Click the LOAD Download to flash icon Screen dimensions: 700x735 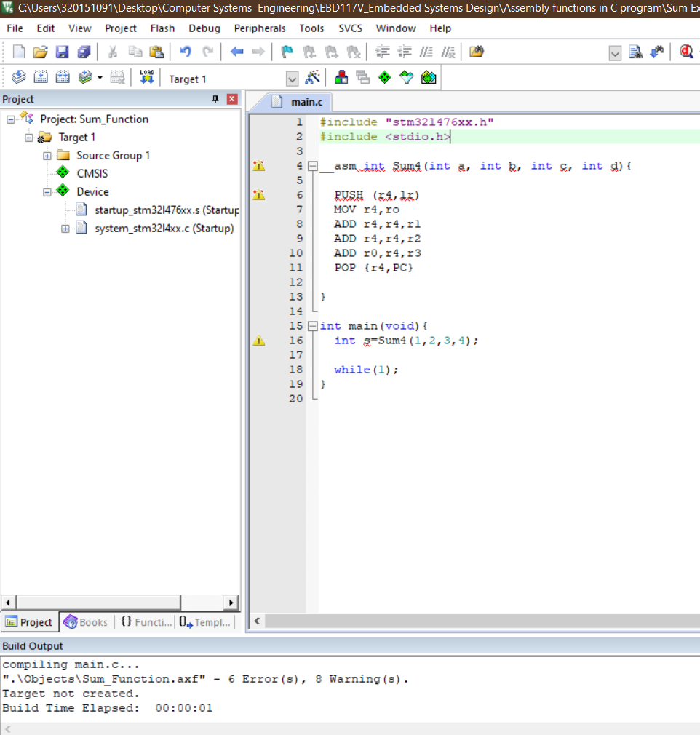(146, 77)
